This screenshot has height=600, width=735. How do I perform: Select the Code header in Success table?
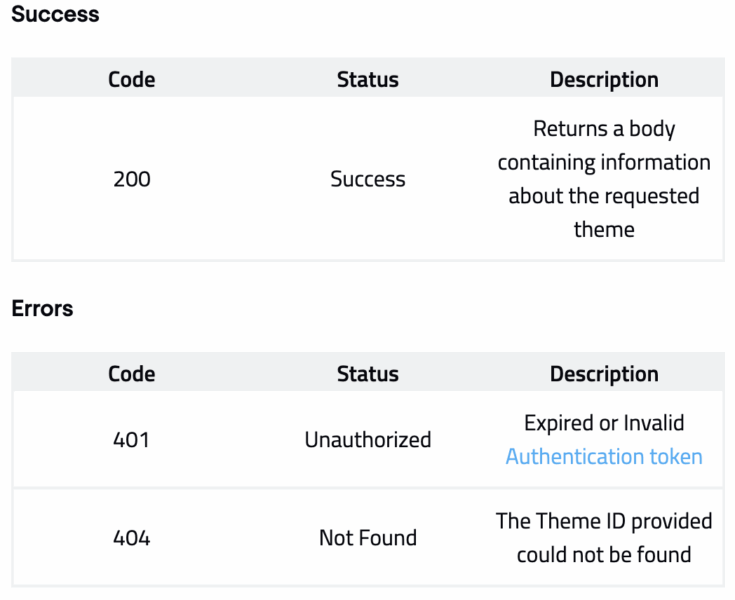(132, 80)
